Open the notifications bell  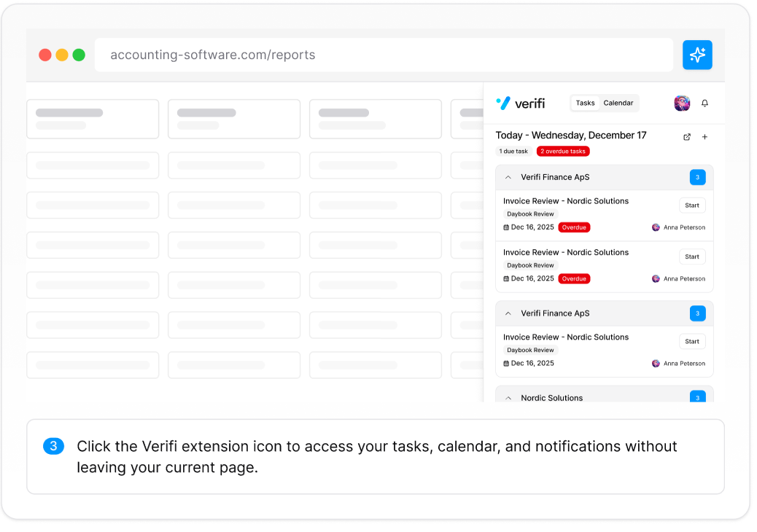click(x=704, y=103)
